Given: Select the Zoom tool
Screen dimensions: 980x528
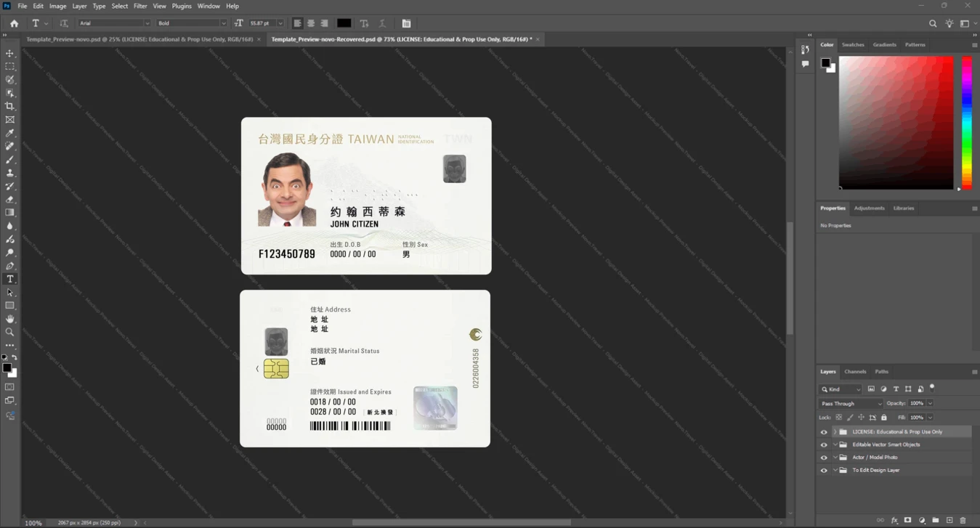Looking at the screenshot, I should pos(10,332).
